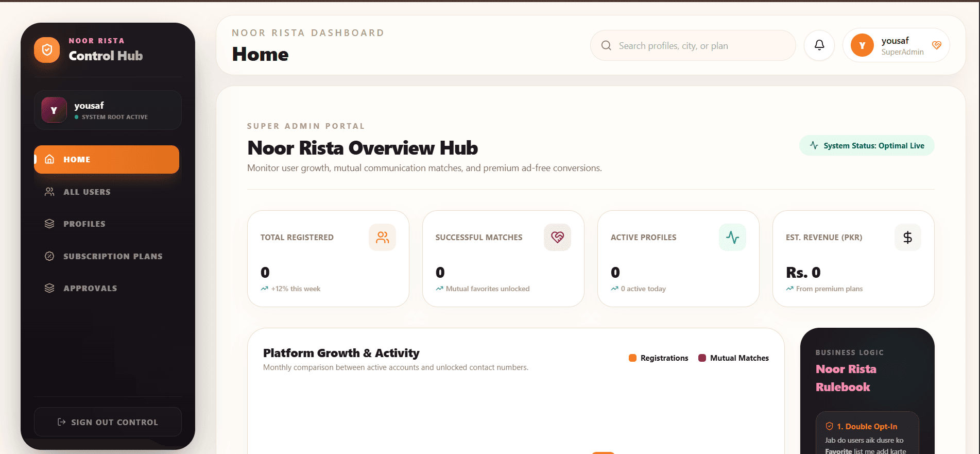980x454 pixels.
Task: Click the BUSINESS LOGIC label
Action: point(850,352)
